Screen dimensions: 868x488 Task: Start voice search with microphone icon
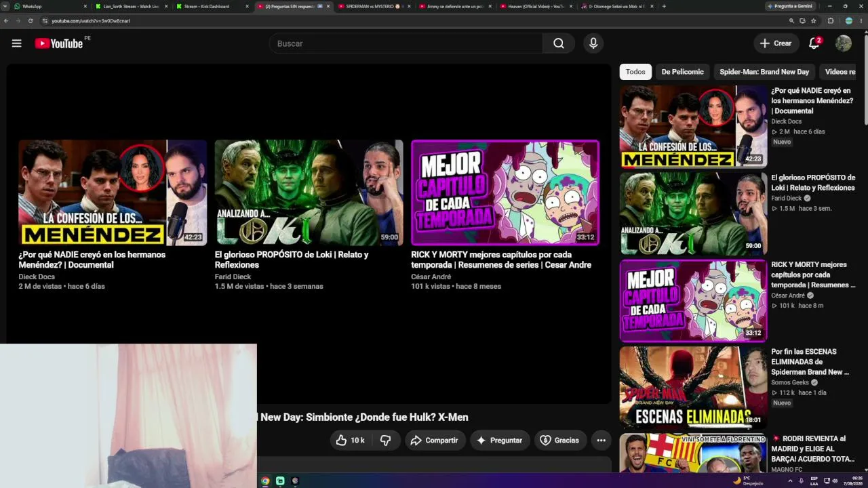[593, 43]
